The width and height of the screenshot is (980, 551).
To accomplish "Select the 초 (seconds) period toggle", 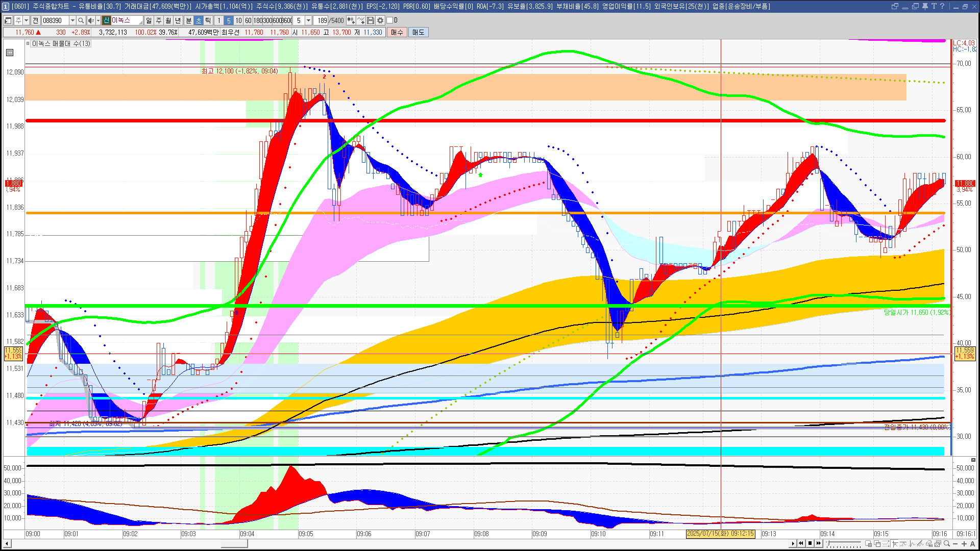I will (x=199, y=20).
